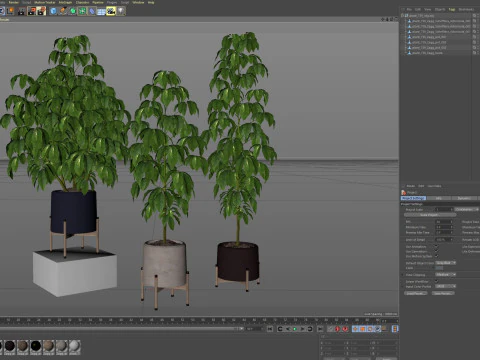Click the Level of Detail field

(x=444, y=240)
